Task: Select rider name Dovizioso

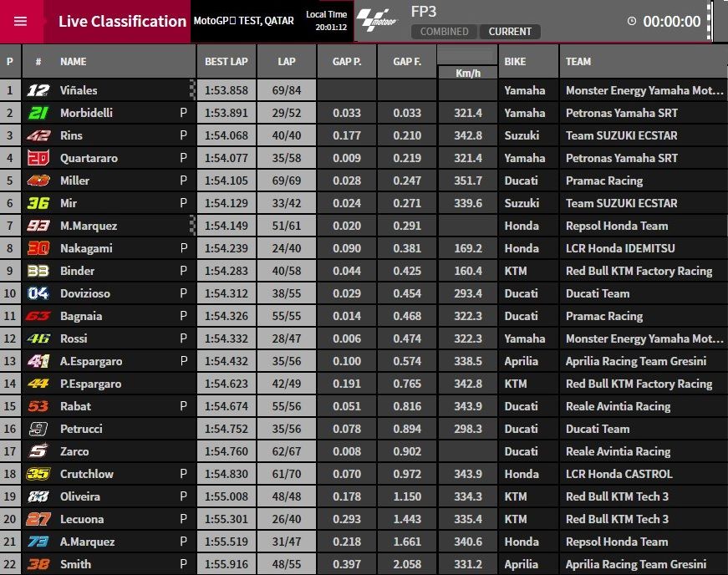Action: pyautogui.click(x=85, y=293)
